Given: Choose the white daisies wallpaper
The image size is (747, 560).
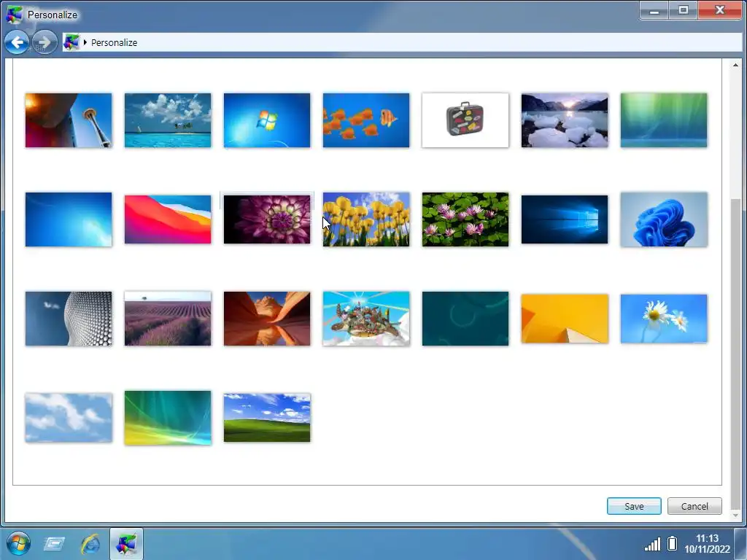Looking at the screenshot, I should [x=664, y=319].
